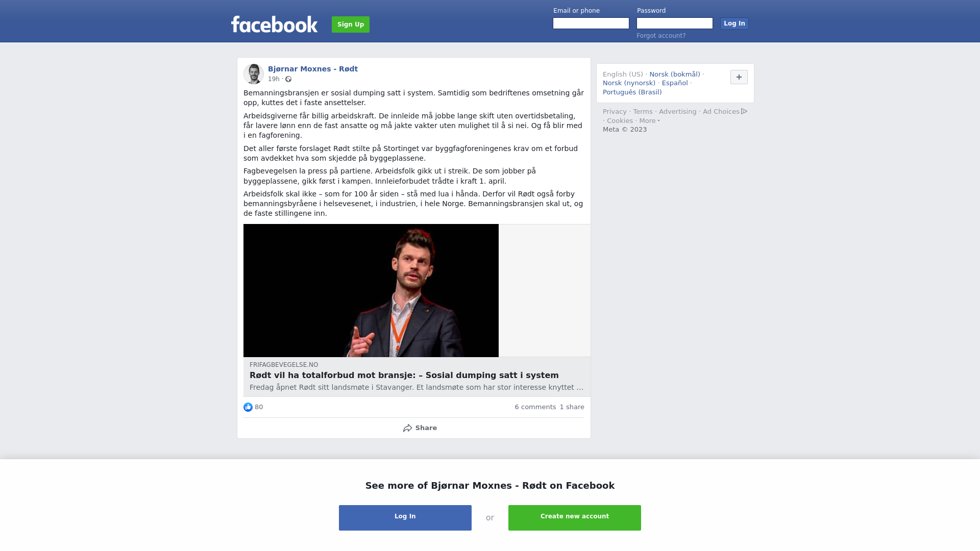980x551 pixels.
Task: Open Bjørnar Moxnes profile picture
Action: point(254,74)
